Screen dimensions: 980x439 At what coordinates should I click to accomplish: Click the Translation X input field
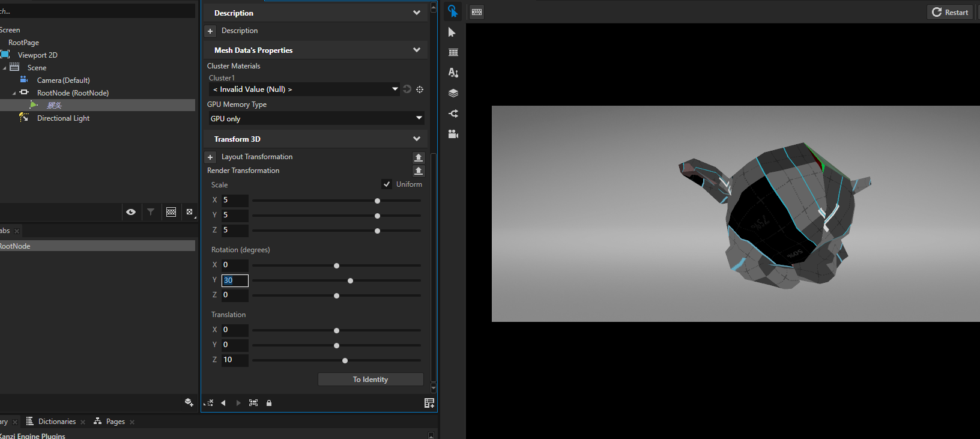235,330
